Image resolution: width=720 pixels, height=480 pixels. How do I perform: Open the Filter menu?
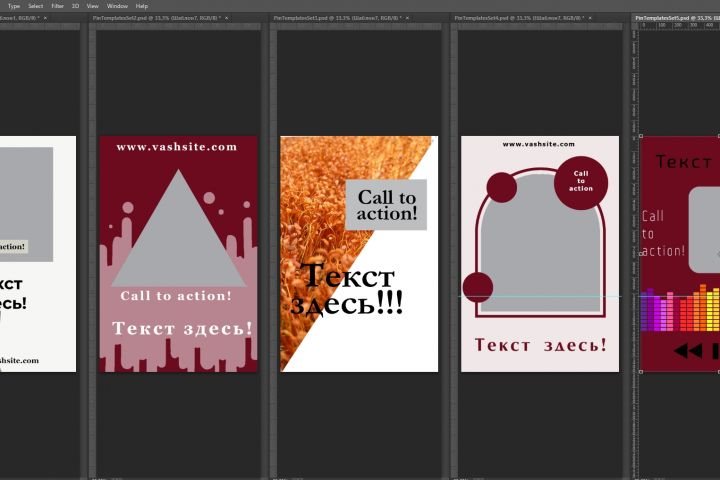57,6
